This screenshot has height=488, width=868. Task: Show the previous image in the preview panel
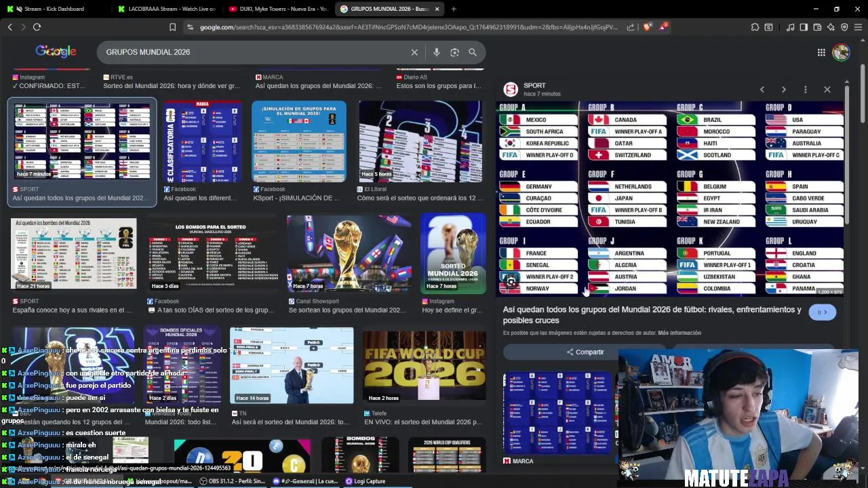click(762, 89)
